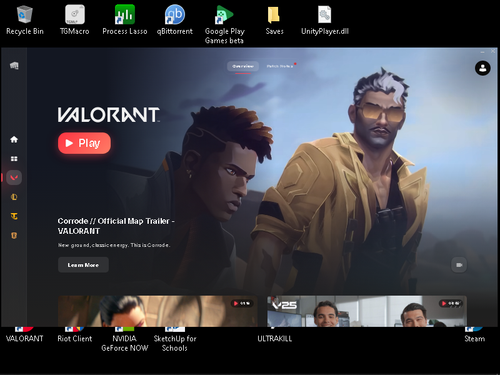Open the Corrode Official Map Trailer headline
This screenshot has height=375, width=500.
click(116, 226)
